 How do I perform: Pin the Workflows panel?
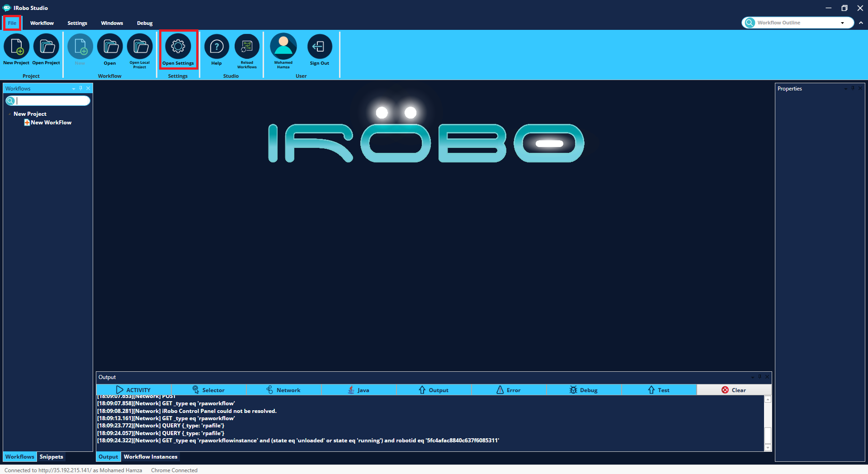coord(81,88)
